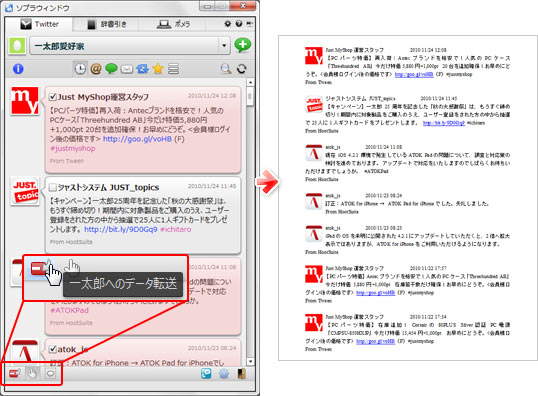
Task: Open the lists icon with three bars
Action: point(174,69)
